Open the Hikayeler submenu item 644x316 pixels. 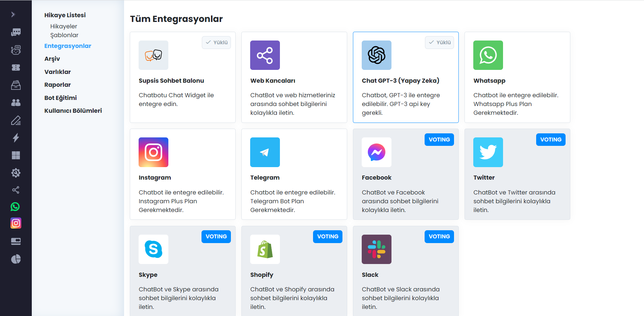click(64, 26)
